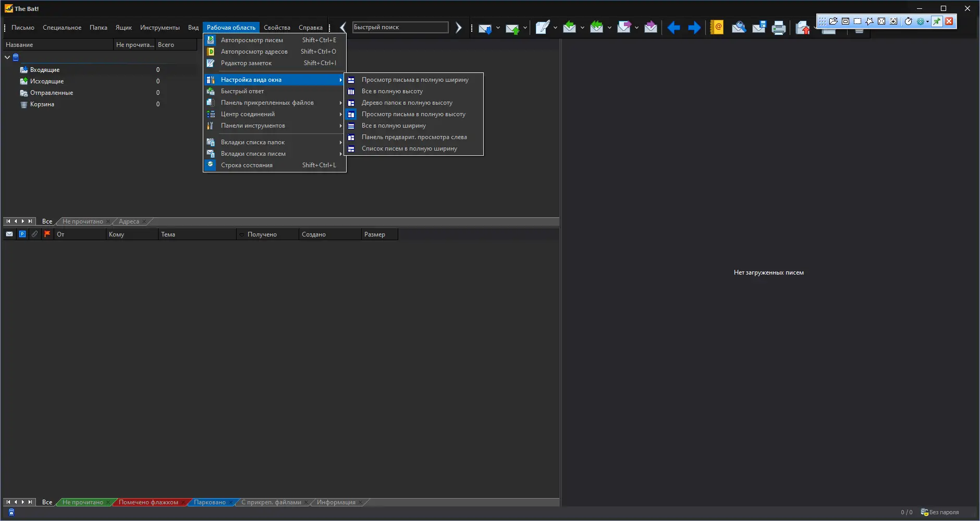Viewport: 980px width, 521px height.
Task: Select Дерево папок в полную высоту layout
Action: click(x=414, y=103)
